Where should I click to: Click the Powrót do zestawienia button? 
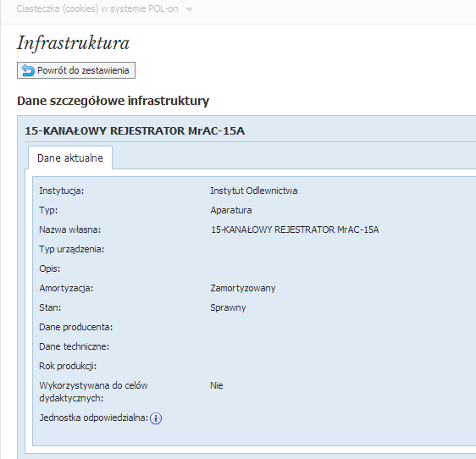click(x=76, y=70)
